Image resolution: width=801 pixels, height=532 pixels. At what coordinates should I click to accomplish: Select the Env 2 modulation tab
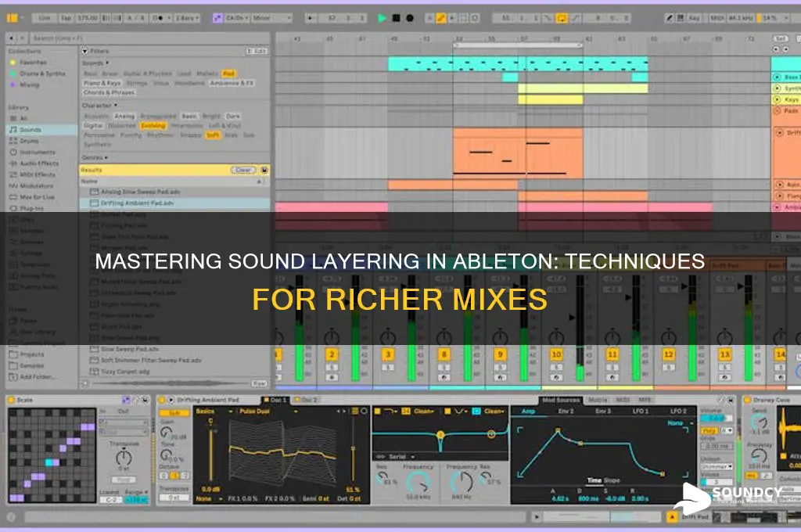click(566, 411)
